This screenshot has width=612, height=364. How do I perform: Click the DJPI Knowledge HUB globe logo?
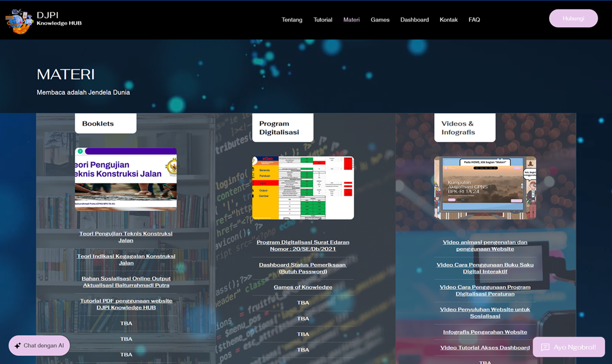(x=19, y=21)
